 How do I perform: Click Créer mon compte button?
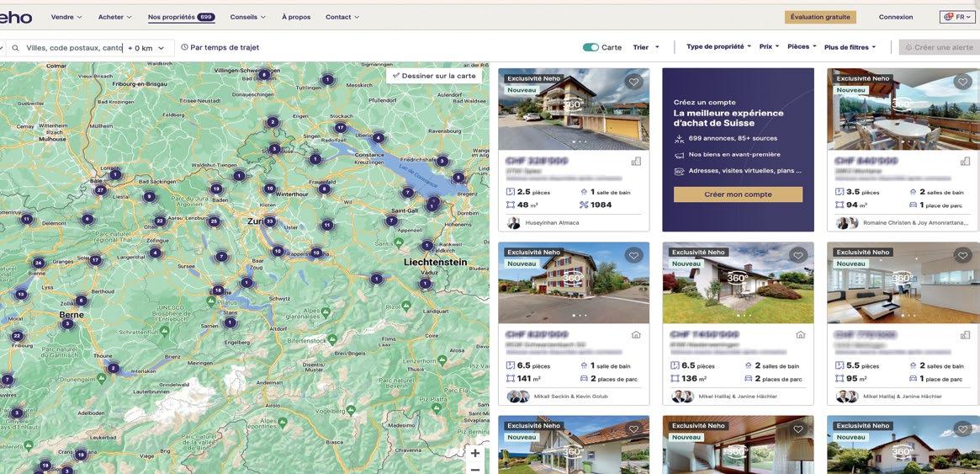tap(738, 194)
